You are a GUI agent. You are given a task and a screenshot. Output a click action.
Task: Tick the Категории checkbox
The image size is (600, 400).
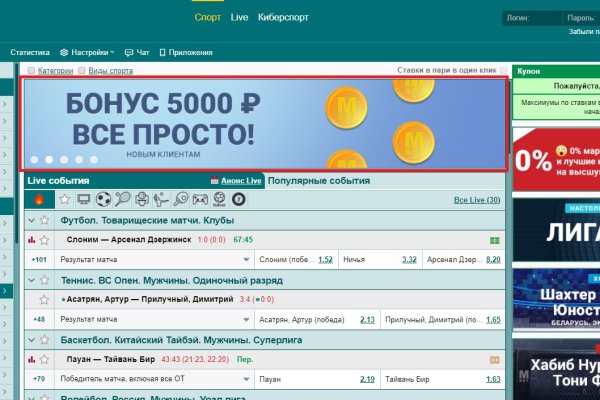pos(31,71)
